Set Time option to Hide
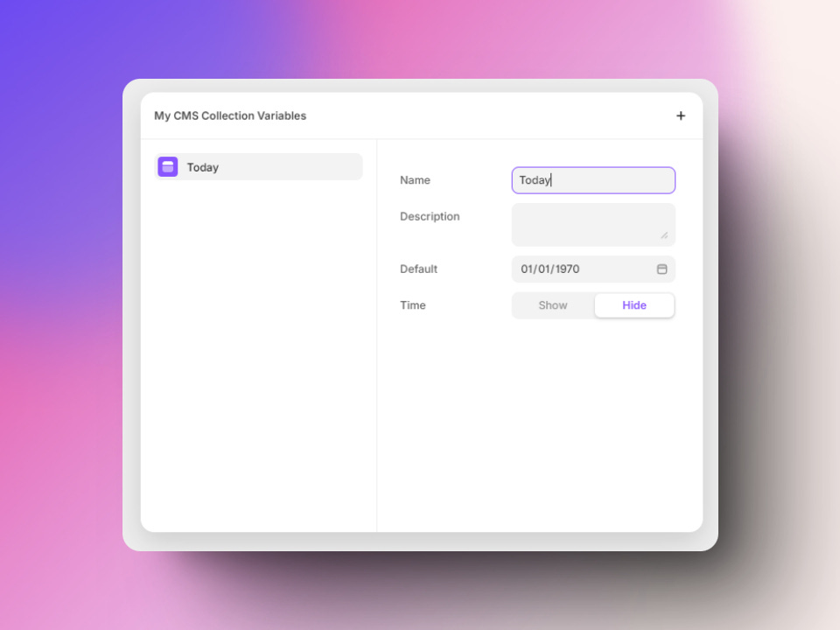 tap(634, 305)
